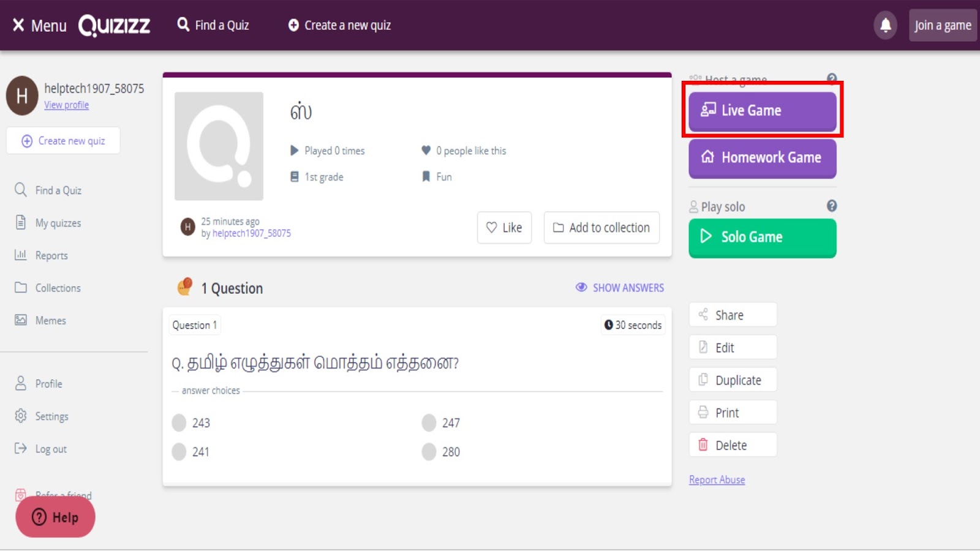Open Find a Quiz in top bar
The width and height of the screenshot is (980, 551).
pyautogui.click(x=213, y=25)
